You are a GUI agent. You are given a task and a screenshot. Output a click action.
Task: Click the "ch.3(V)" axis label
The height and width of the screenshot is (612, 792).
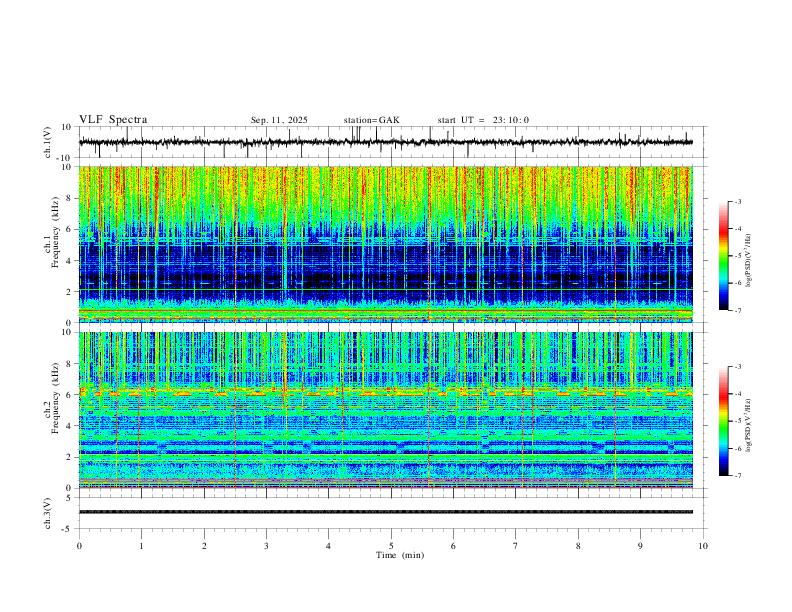(x=49, y=513)
